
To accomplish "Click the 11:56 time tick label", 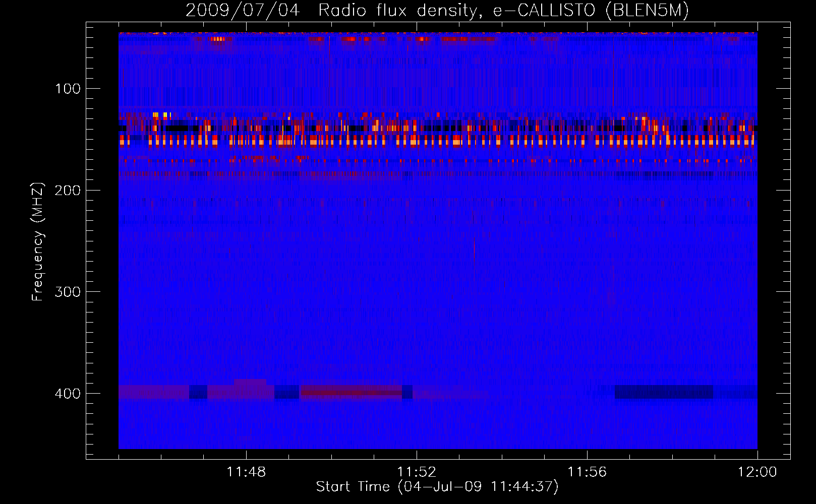I will [587, 472].
